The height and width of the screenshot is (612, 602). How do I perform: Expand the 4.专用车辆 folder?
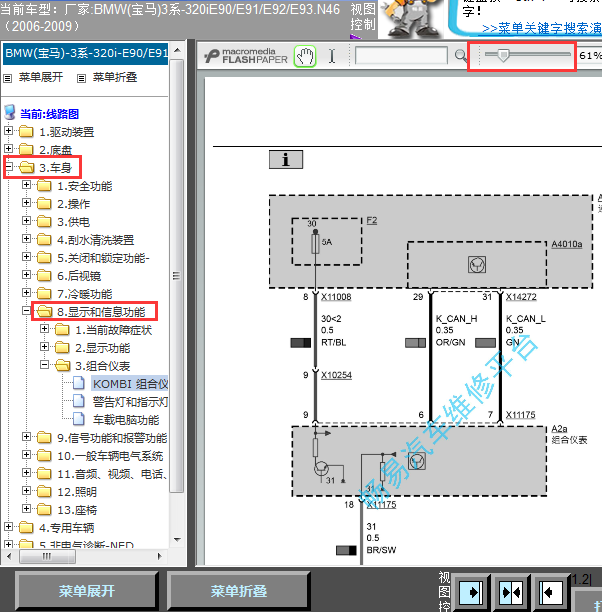coord(8,526)
